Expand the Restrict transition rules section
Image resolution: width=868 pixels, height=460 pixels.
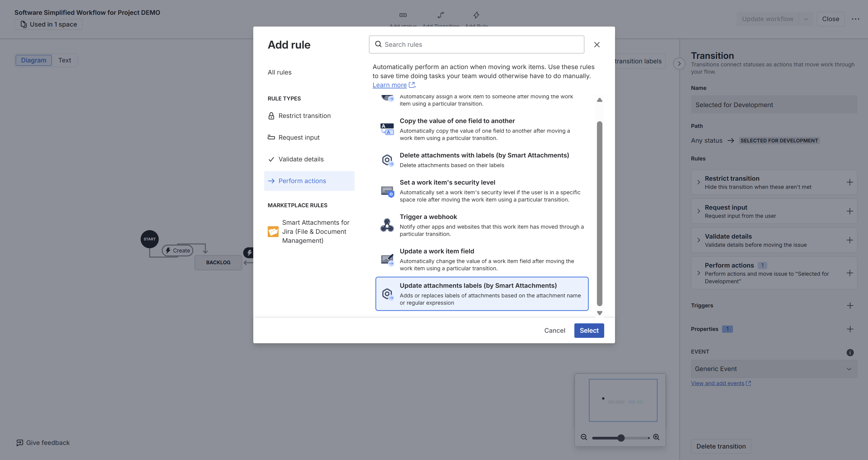[699, 182]
